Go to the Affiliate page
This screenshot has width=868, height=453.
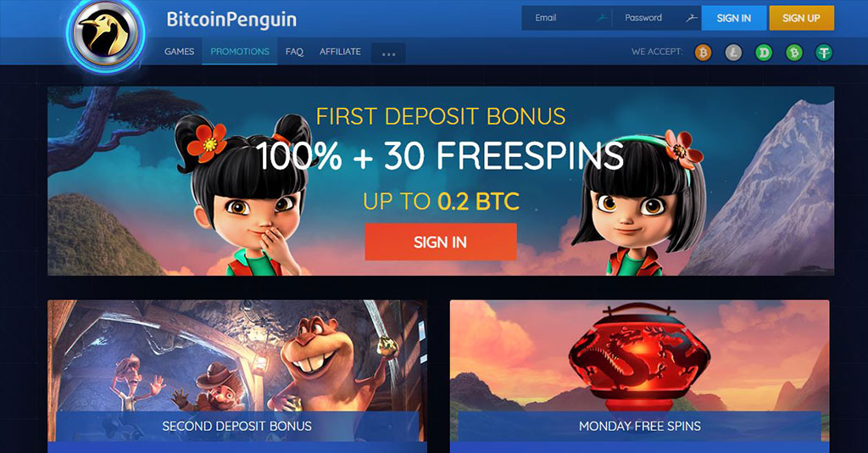(x=340, y=52)
